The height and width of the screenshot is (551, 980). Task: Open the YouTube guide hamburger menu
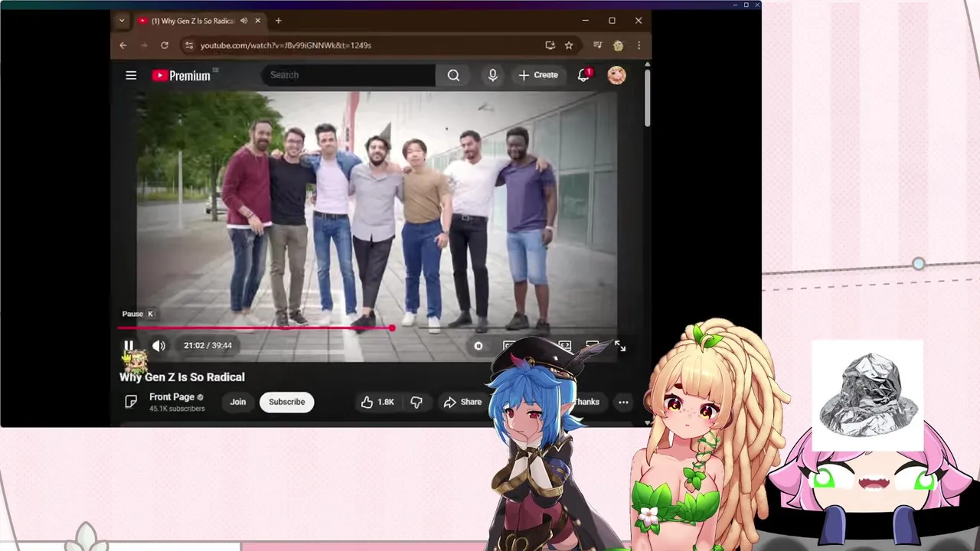click(131, 75)
